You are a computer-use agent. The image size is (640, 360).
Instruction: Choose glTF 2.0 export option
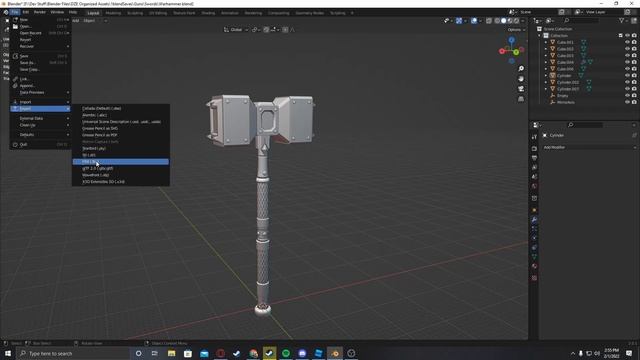(121, 168)
